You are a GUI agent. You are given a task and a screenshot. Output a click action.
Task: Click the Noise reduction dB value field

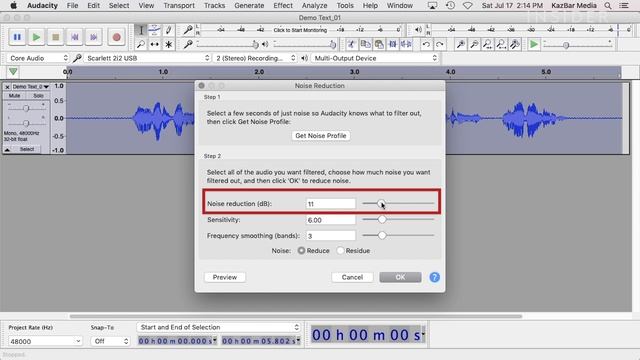331,204
